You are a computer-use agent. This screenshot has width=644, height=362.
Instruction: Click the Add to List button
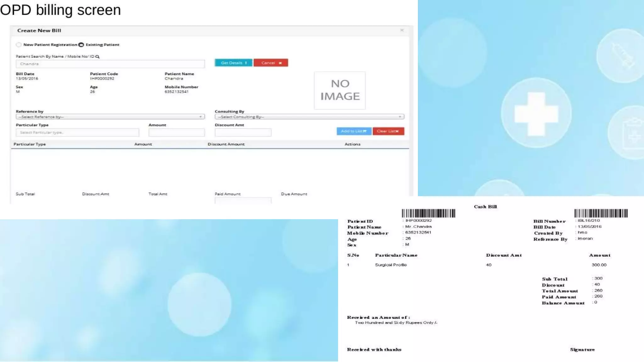[x=354, y=131]
